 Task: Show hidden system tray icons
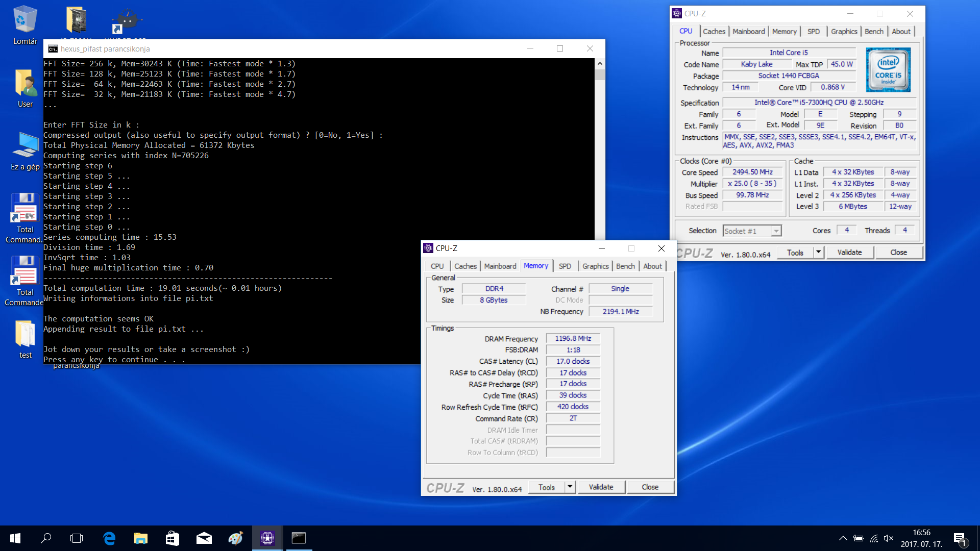pyautogui.click(x=843, y=538)
